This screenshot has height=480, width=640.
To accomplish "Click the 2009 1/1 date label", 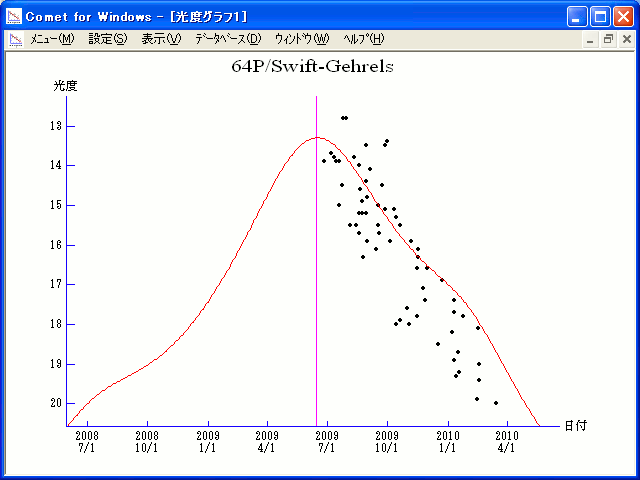I will pos(208,442).
